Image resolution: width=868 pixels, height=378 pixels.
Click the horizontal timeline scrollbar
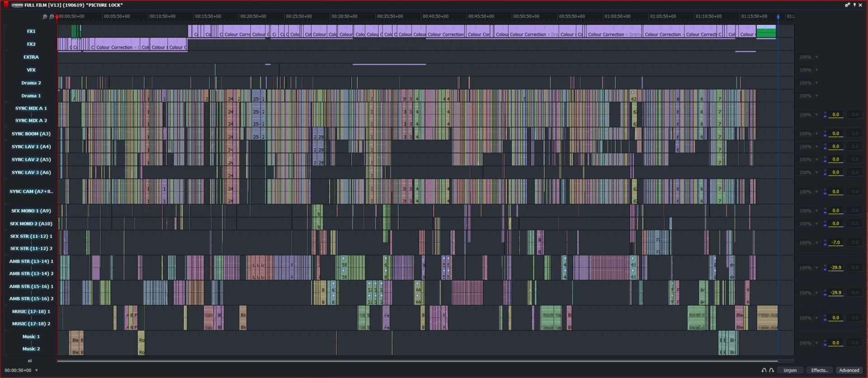pyautogui.click(x=417, y=361)
